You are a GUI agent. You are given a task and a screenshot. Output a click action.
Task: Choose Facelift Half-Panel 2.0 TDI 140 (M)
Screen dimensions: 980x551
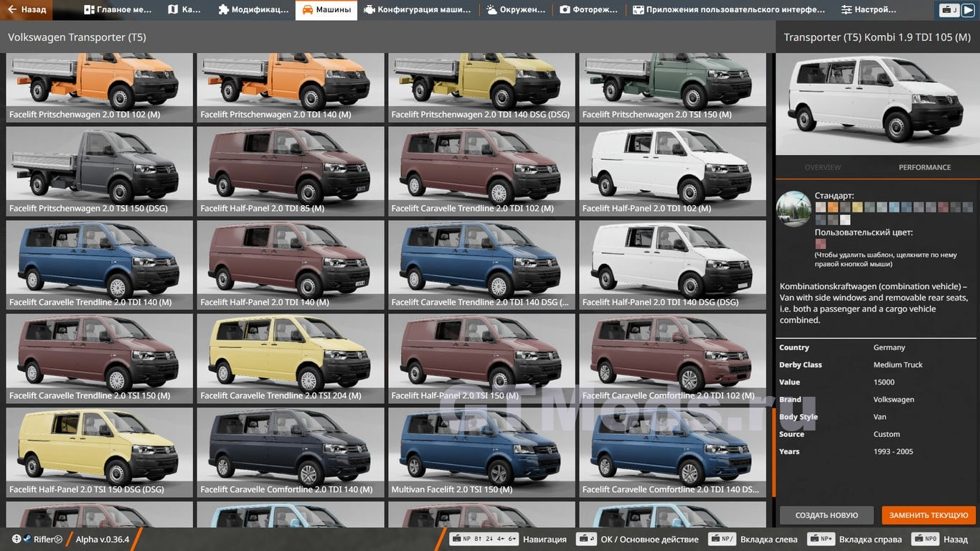pos(291,265)
